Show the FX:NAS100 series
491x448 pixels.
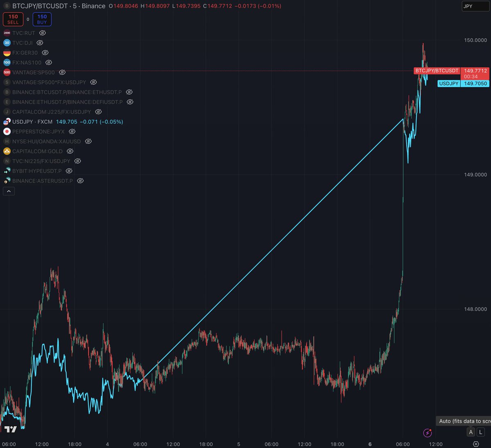click(49, 63)
